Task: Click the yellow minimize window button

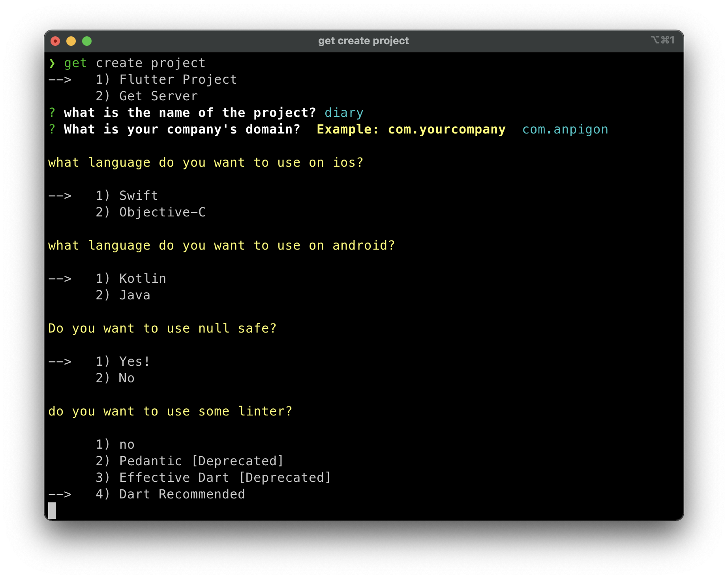Action: (x=71, y=41)
